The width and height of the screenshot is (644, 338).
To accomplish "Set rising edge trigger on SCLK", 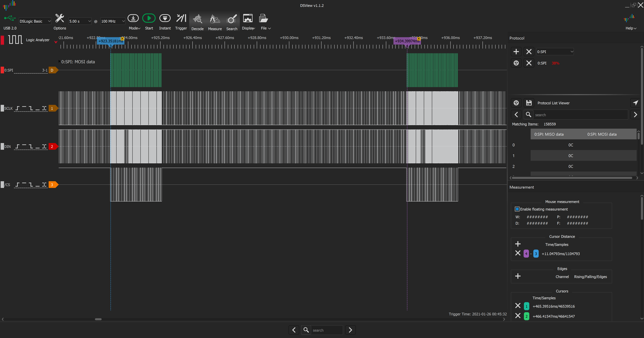I will click(x=17, y=108).
